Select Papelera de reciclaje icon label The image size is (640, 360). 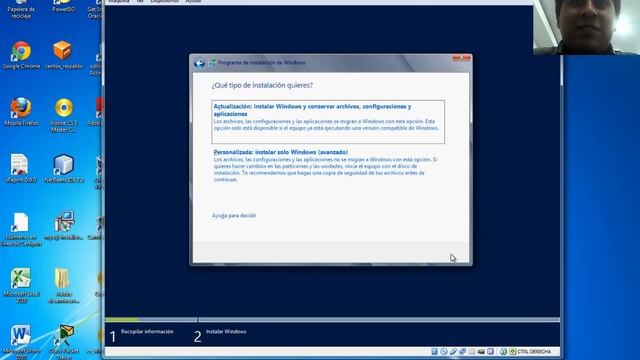coord(21,12)
